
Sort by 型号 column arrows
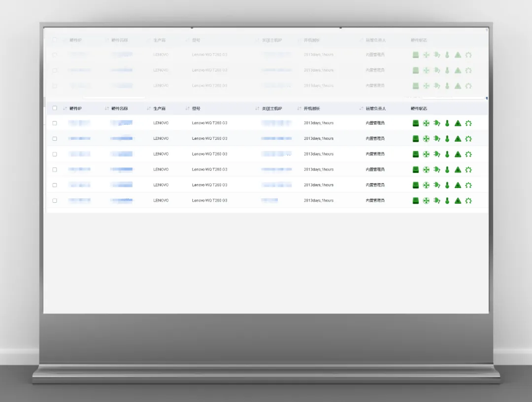187,108
